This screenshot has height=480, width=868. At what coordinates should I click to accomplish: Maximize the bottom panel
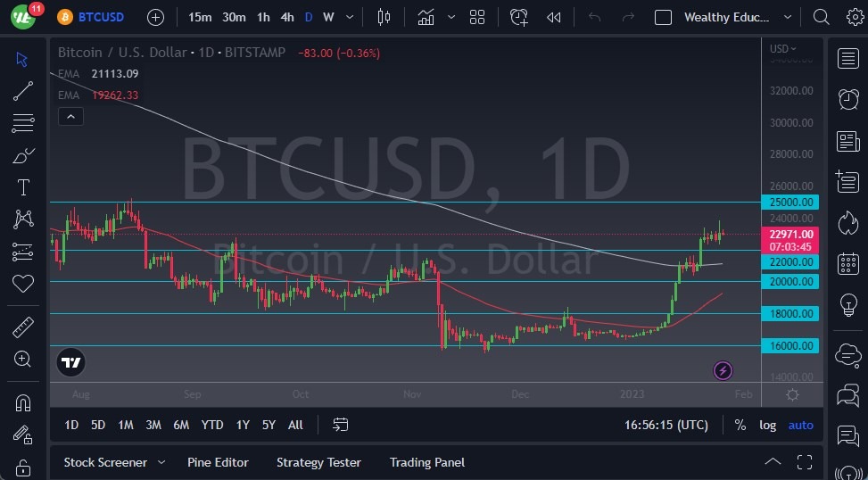[805, 462]
